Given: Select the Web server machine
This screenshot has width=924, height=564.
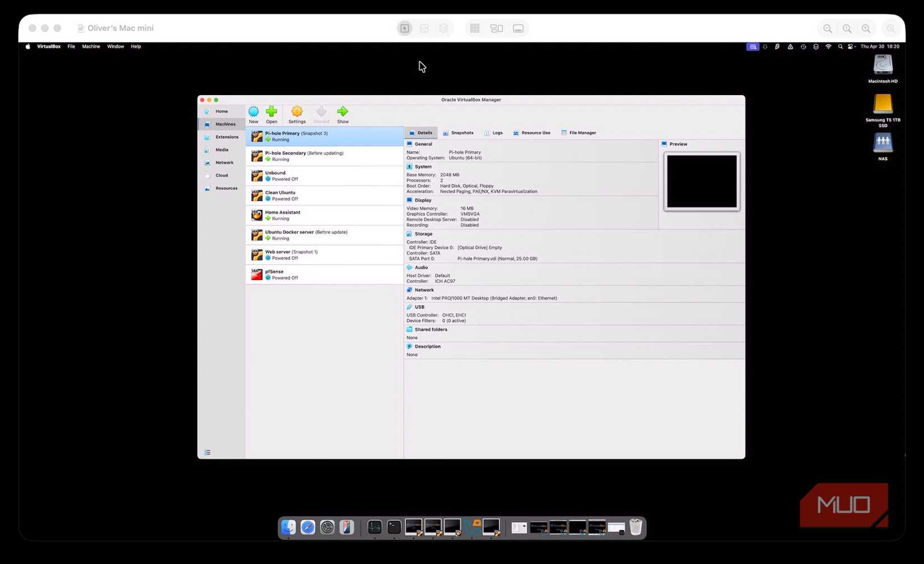Looking at the screenshot, I should (x=325, y=255).
